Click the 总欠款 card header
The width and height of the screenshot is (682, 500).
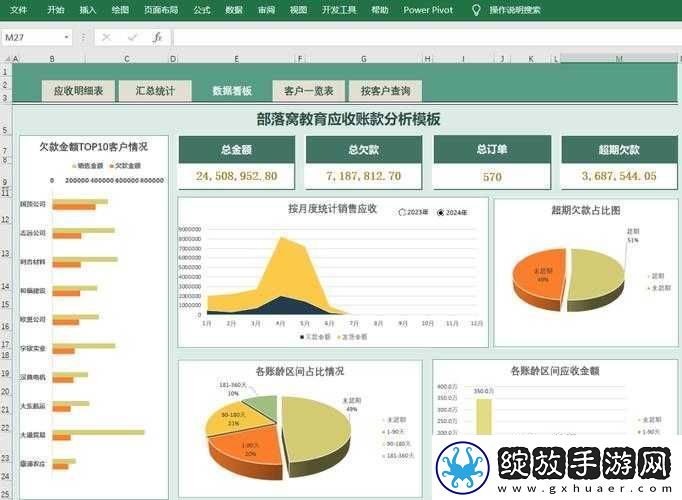click(x=364, y=150)
